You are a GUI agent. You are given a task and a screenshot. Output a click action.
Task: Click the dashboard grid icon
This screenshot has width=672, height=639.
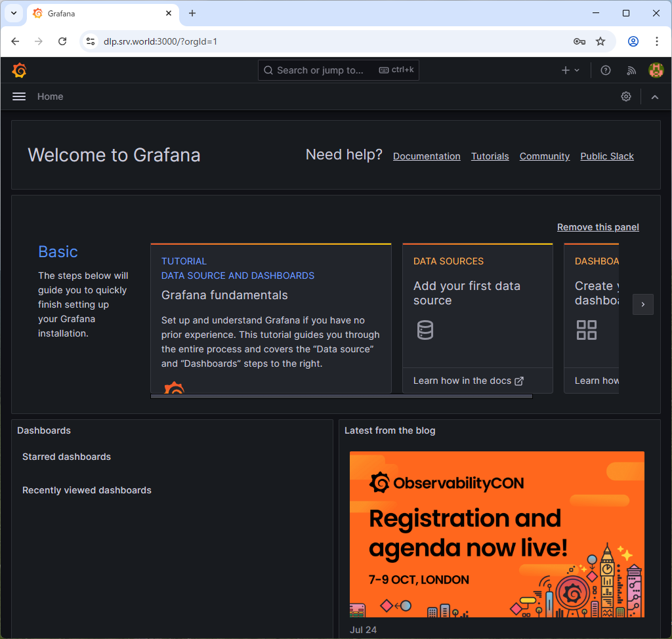pos(586,330)
